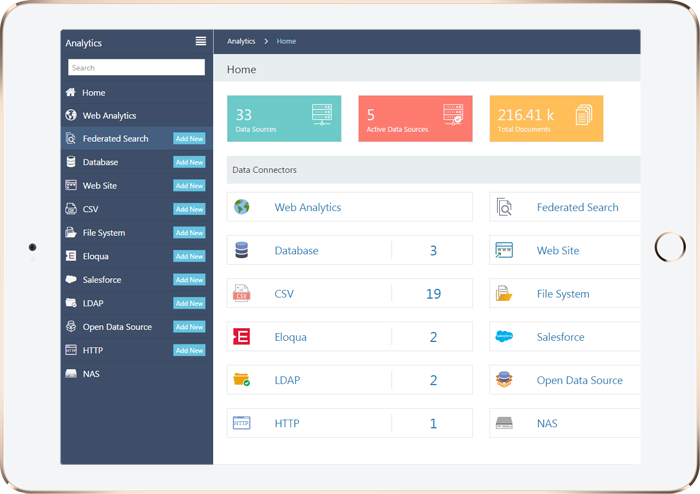700x494 pixels.
Task: Click the CSV icon in the sidebar
Action: pyautogui.click(x=71, y=209)
